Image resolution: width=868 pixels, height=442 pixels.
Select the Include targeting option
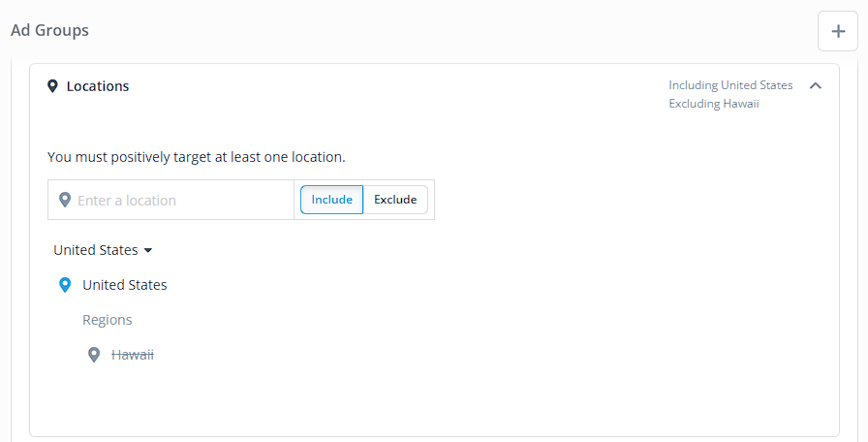coord(331,200)
